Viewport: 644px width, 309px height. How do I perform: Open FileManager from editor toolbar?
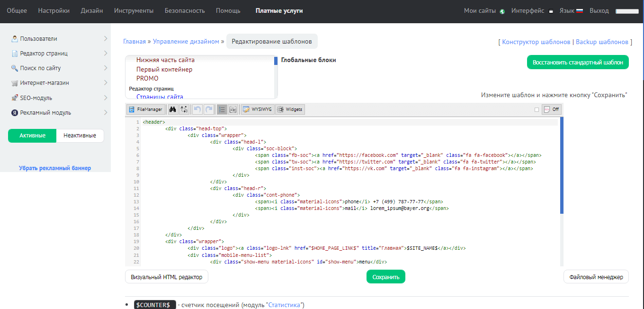pyautogui.click(x=146, y=109)
